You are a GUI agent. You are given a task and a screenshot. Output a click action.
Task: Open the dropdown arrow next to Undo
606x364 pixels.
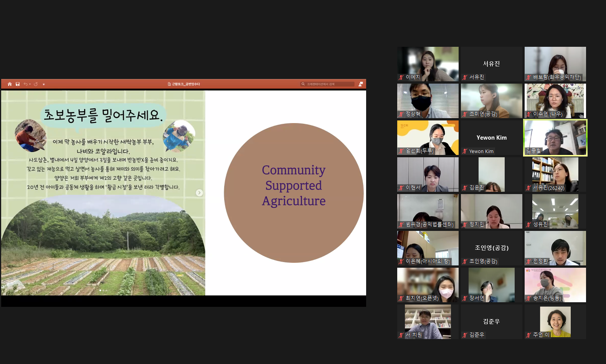point(30,84)
